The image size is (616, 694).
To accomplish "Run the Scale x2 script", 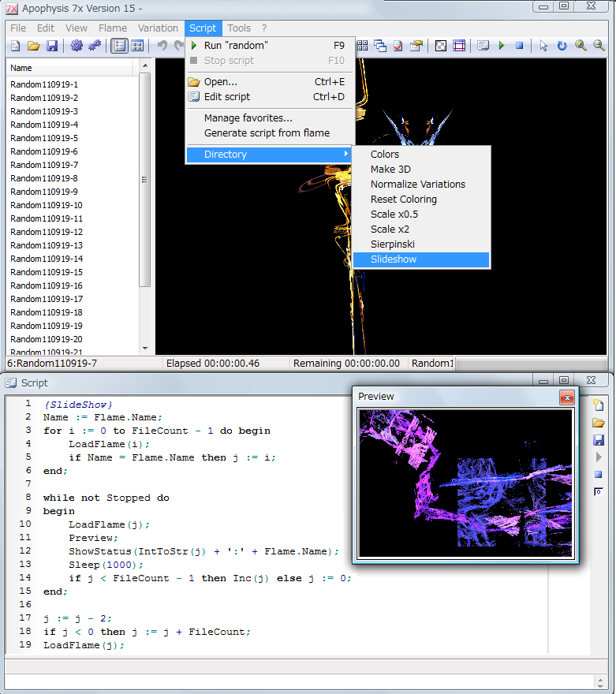I will (x=421, y=229).
